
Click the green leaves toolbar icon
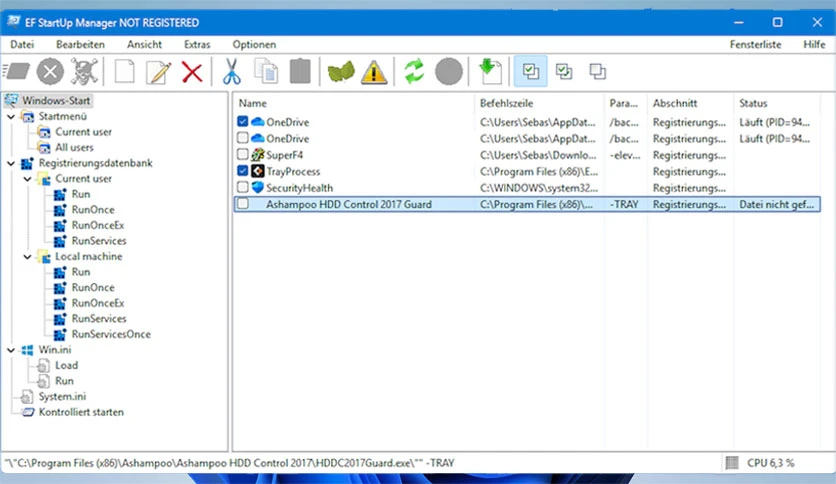(341, 71)
